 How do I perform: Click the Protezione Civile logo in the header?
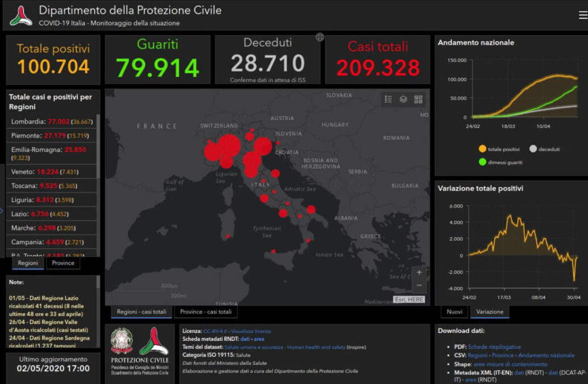pyautogui.click(x=21, y=16)
